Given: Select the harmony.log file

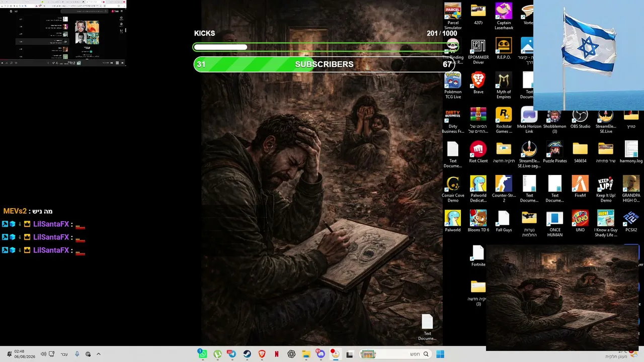Looking at the screenshot, I should (x=631, y=152).
